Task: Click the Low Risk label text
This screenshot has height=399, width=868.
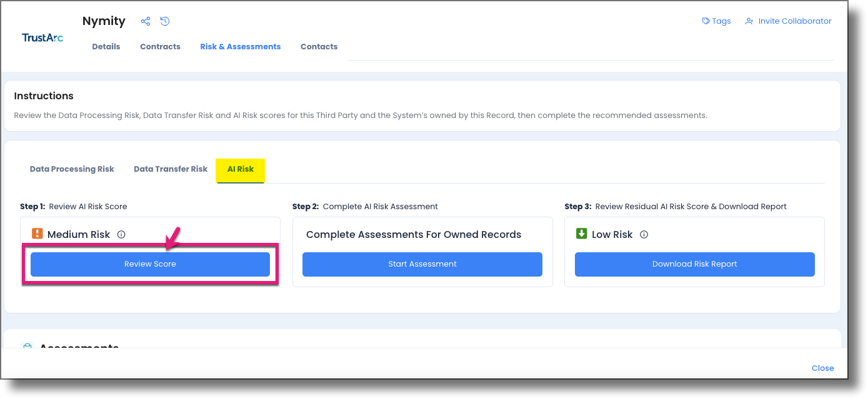Action: pos(612,235)
